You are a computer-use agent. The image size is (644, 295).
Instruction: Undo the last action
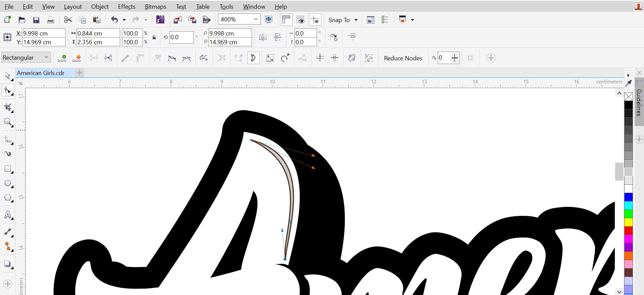pos(114,20)
